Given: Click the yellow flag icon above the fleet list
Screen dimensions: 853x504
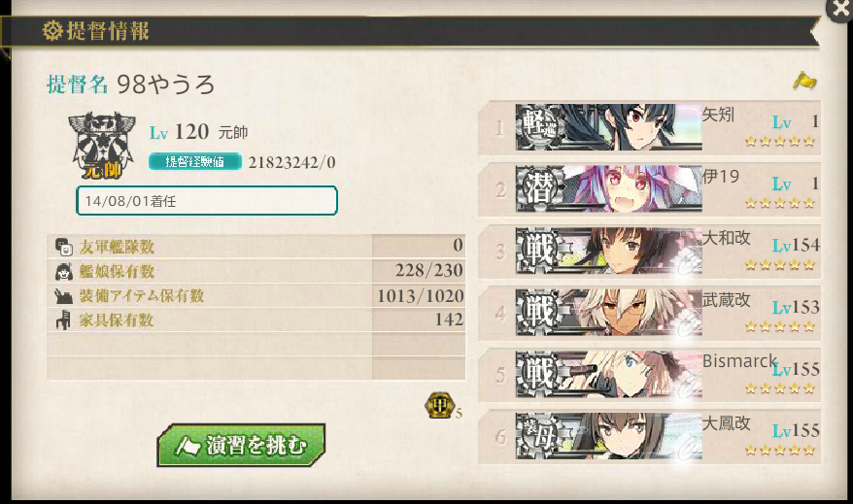Looking at the screenshot, I should (804, 81).
